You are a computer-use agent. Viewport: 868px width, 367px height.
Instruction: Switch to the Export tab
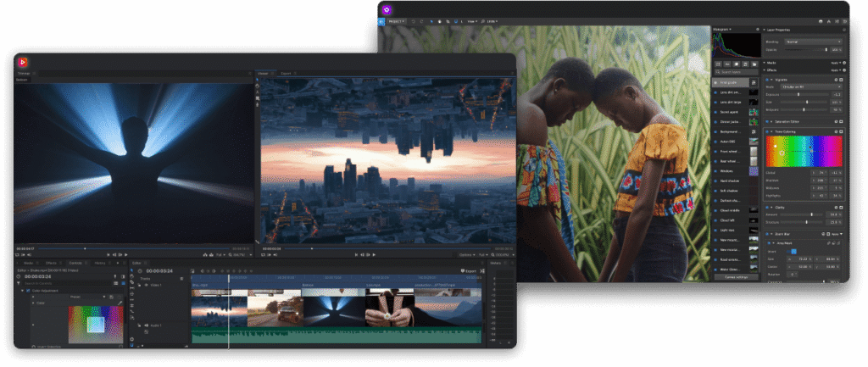pyautogui.click(x=286, y=73)
